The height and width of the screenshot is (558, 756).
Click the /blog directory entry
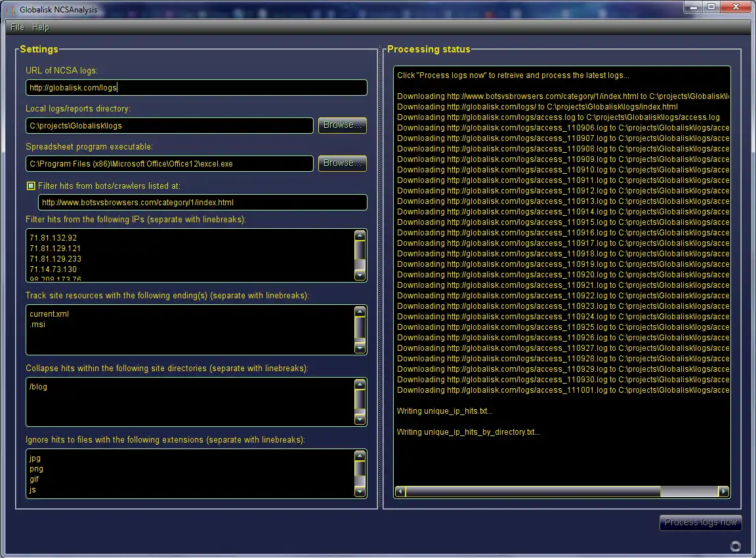(x=38, y=387)
